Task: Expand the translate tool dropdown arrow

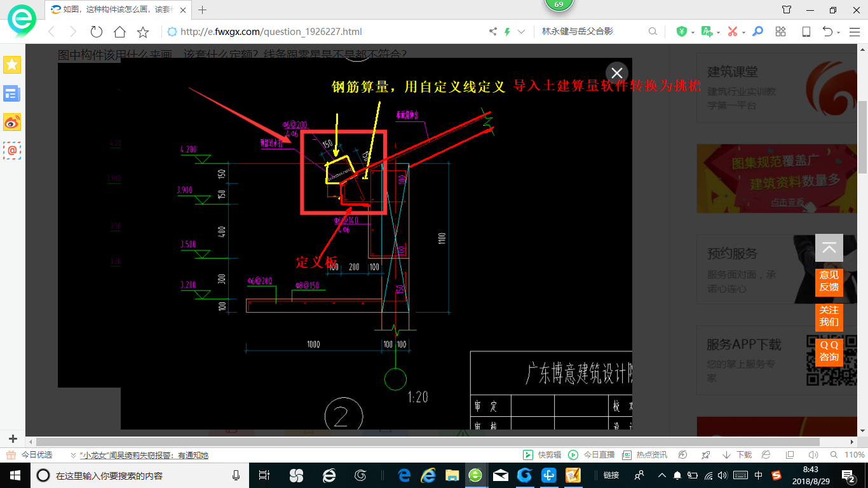Action: pos(718,32)
